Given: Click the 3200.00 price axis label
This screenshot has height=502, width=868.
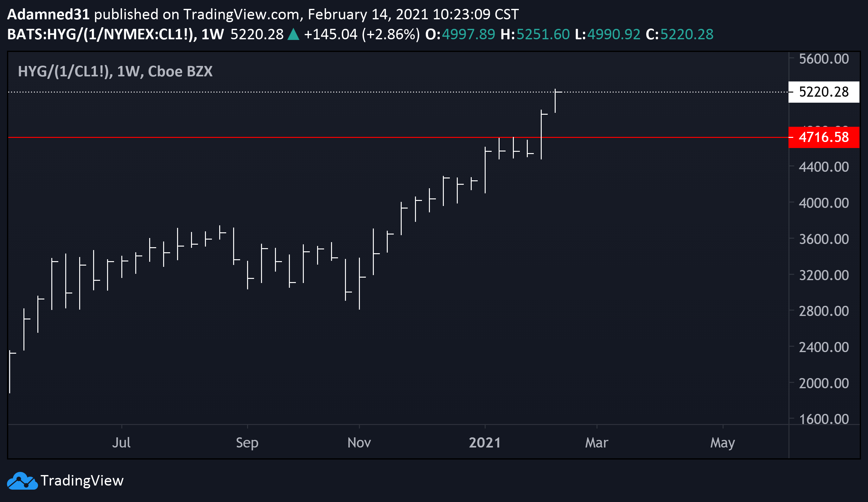Looking at the screenshot, I should 824,275.
